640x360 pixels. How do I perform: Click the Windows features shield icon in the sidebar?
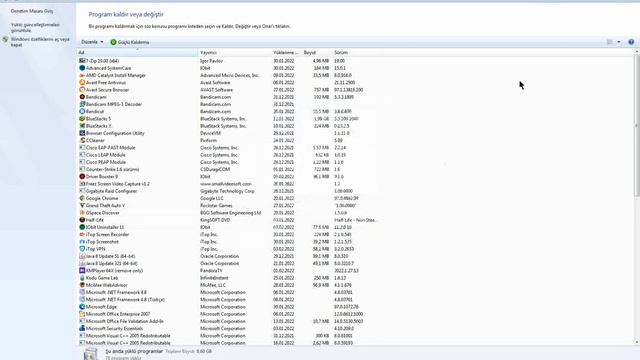(x=5, y=40)
